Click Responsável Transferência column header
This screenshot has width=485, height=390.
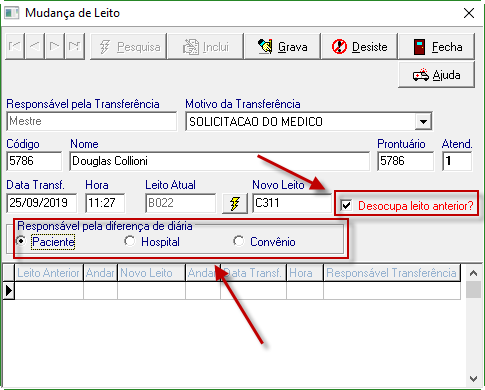[392, 273]
